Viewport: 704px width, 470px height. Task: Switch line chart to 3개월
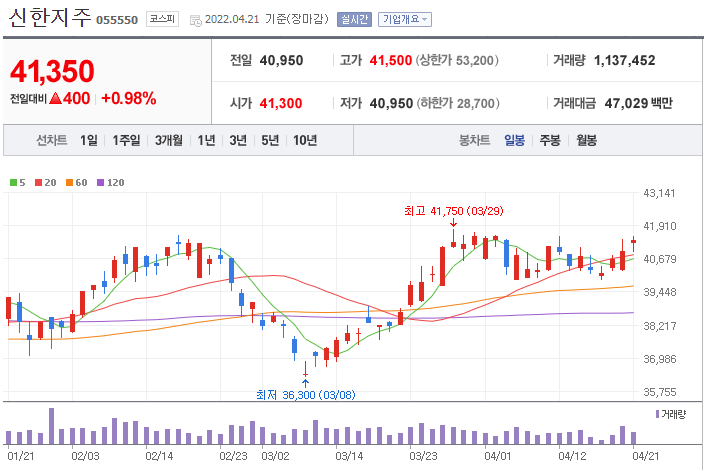(169, 140)
